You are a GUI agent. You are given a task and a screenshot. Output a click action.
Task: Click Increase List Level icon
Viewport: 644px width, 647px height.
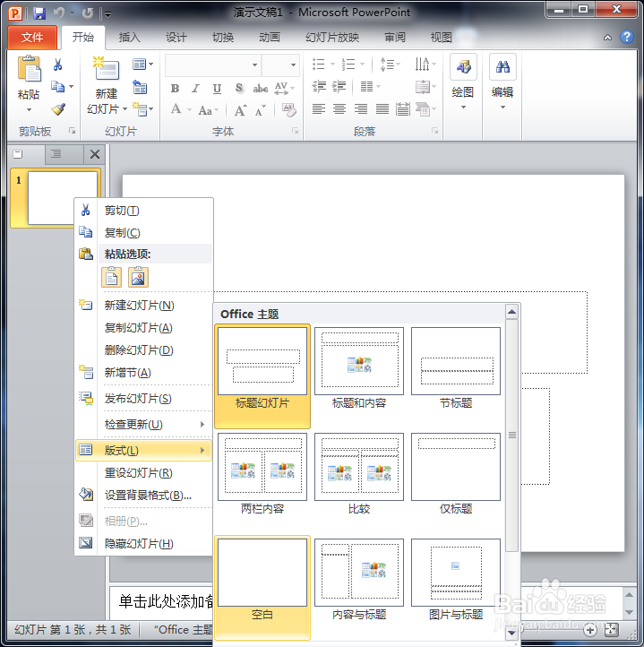pyautogui.click(x=339, y=87)
